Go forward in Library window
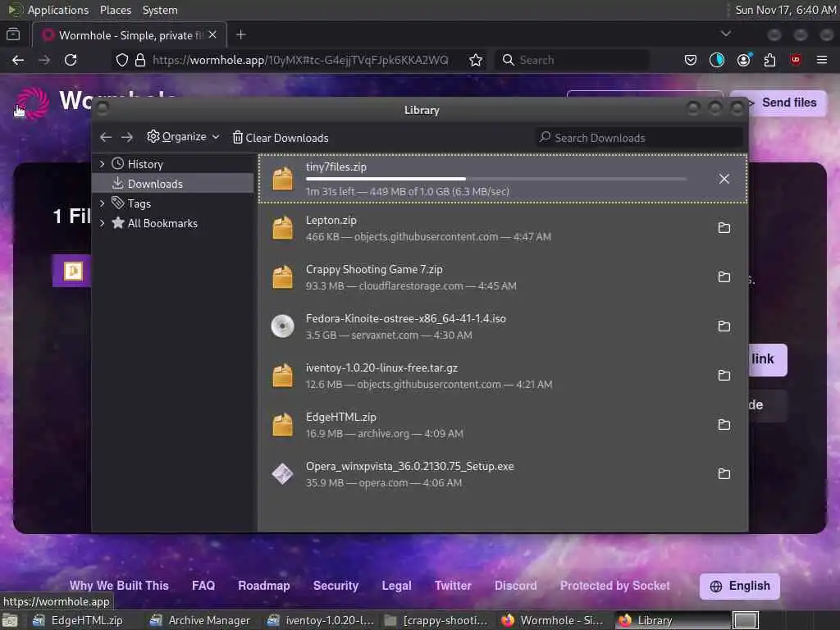This screenshot has height=630, width=840. pos(127,138)
